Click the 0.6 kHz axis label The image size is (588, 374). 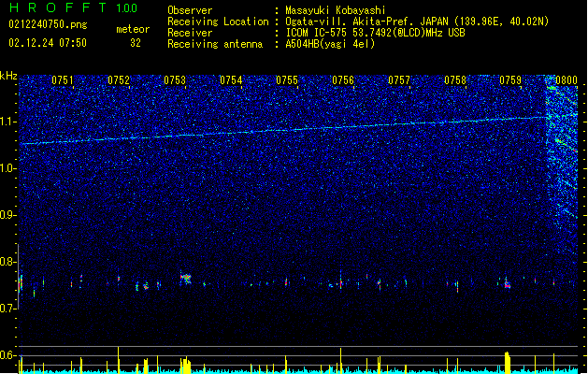(x=8, y=355)
